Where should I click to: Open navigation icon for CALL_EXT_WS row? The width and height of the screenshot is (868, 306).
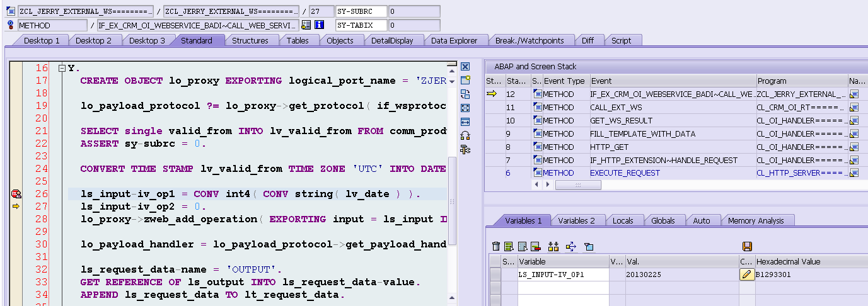854,108
